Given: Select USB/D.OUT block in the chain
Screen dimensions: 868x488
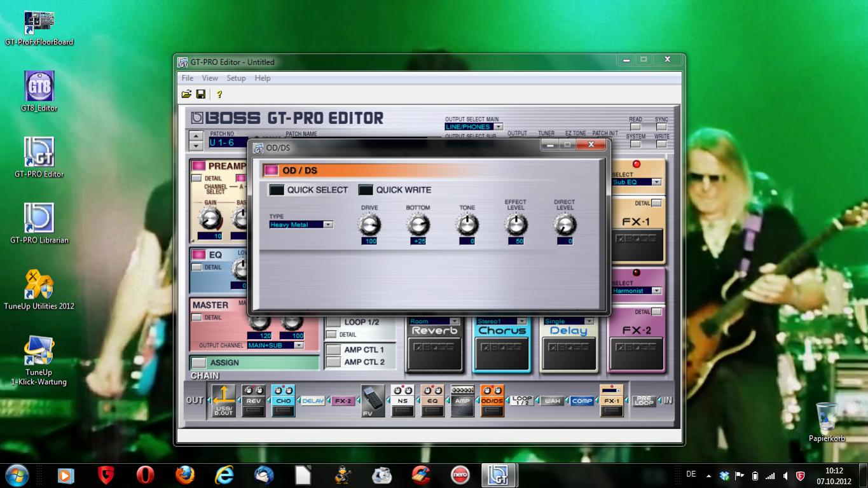Looking at the screenshot, I should [224, 401].
